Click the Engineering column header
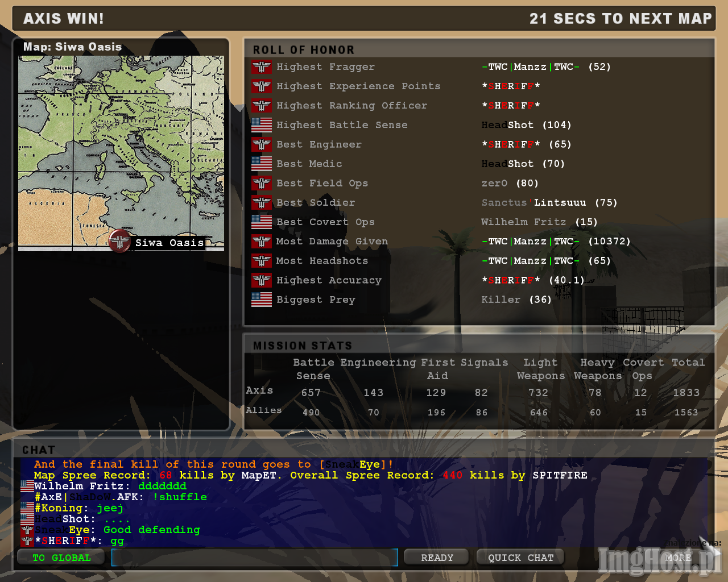 tap(378, 363)
